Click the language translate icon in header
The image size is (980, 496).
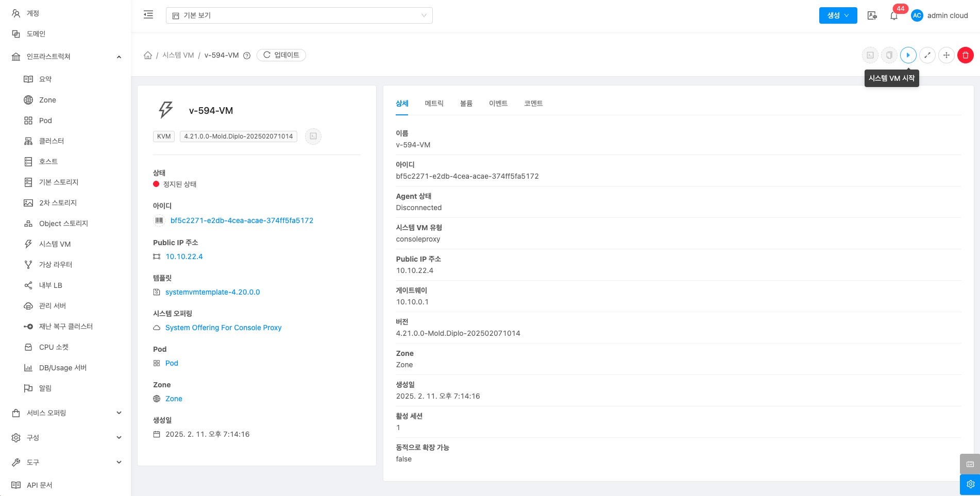coord(872,15)
